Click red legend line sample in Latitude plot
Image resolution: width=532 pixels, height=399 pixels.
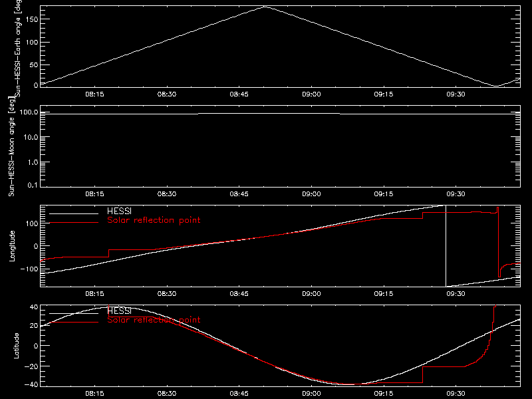[x=74, y=322]
